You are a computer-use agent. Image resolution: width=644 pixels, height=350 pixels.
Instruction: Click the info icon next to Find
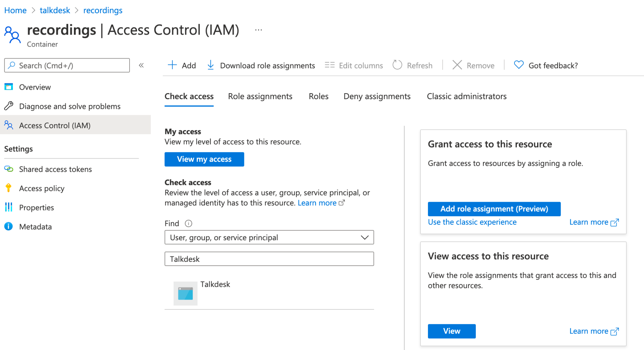coord(188,223)
